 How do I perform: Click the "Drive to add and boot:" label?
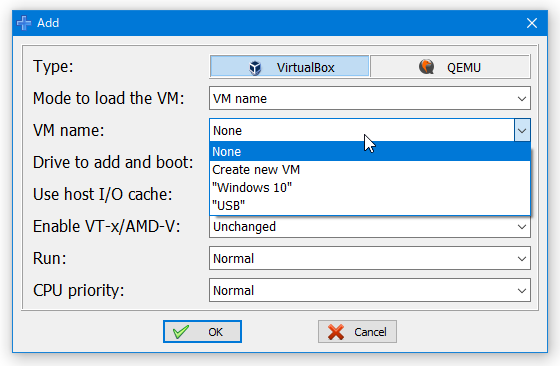point(113,162)
